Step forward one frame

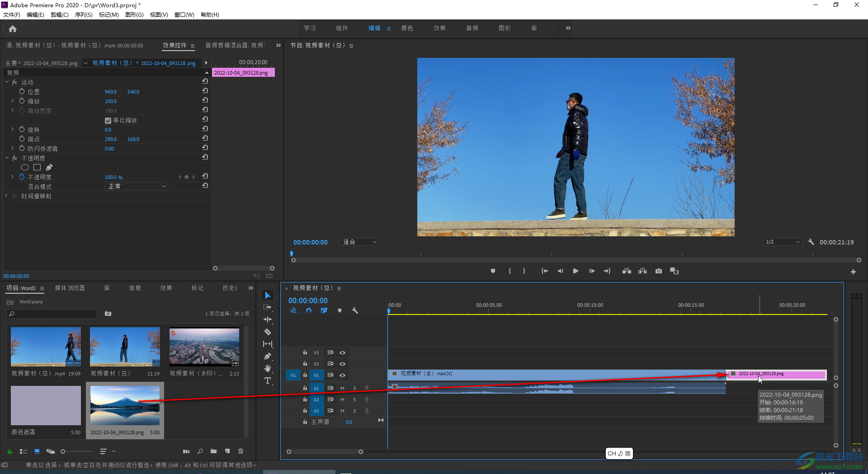(592, 271)
